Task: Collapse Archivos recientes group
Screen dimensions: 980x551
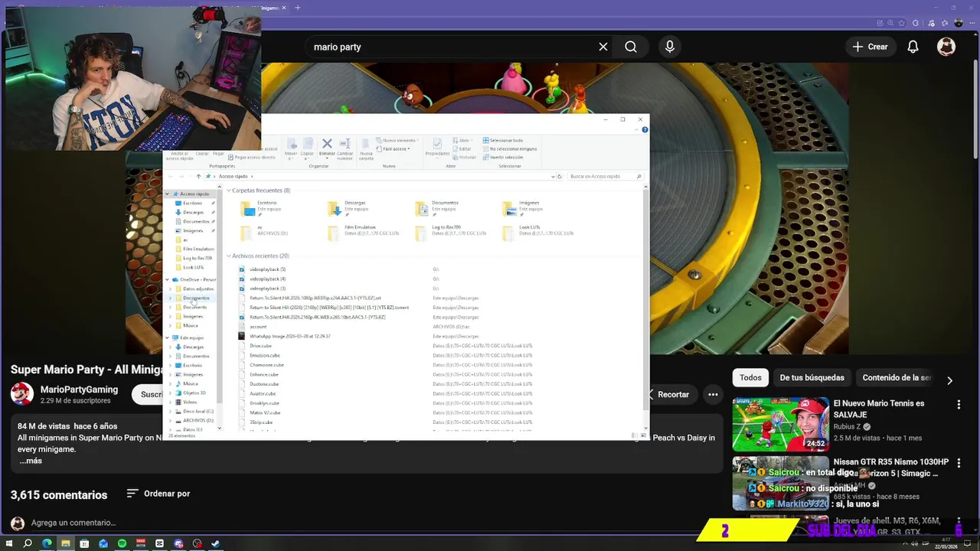Action: (x=228, y=256)
